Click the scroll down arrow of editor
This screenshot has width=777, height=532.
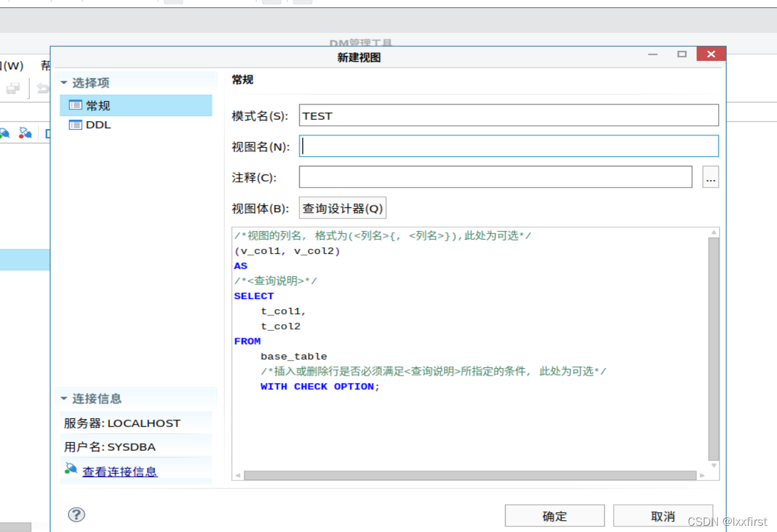point(714,465)
